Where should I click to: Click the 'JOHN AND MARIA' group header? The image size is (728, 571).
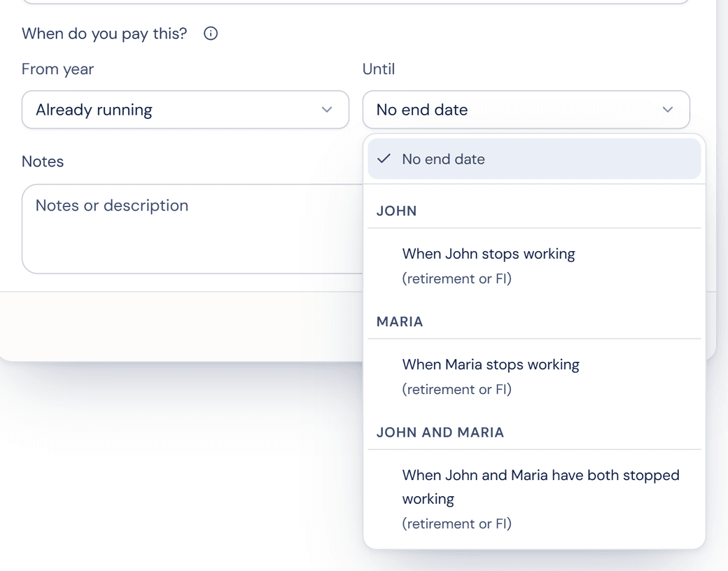(x=440, y=432)
